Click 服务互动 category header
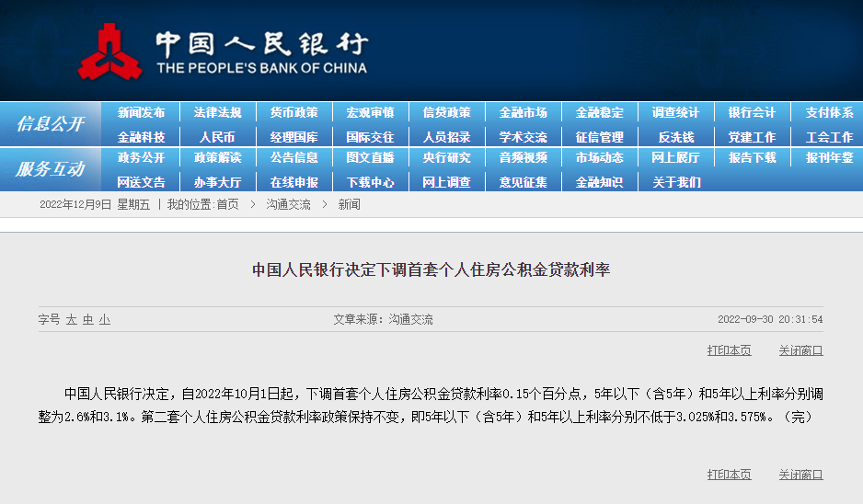 point(50,169)
